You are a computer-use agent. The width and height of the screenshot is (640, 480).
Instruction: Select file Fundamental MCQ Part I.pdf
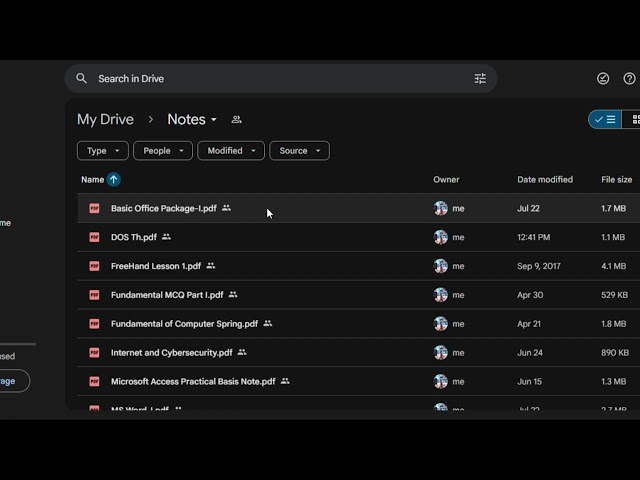click(167, 295)
